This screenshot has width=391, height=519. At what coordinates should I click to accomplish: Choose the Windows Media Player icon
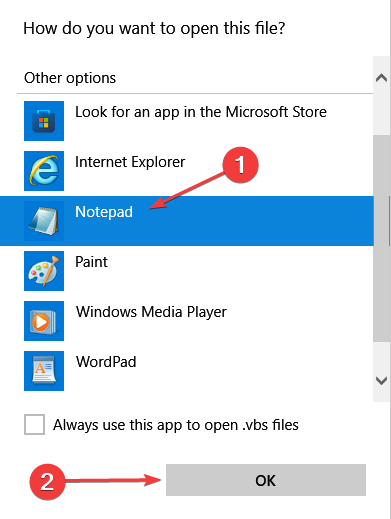tap(44, 321)
